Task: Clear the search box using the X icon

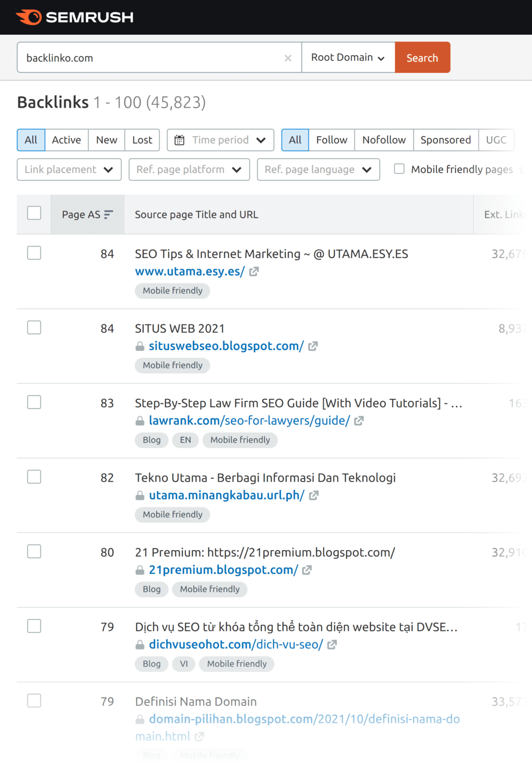Action: point(288,58)
